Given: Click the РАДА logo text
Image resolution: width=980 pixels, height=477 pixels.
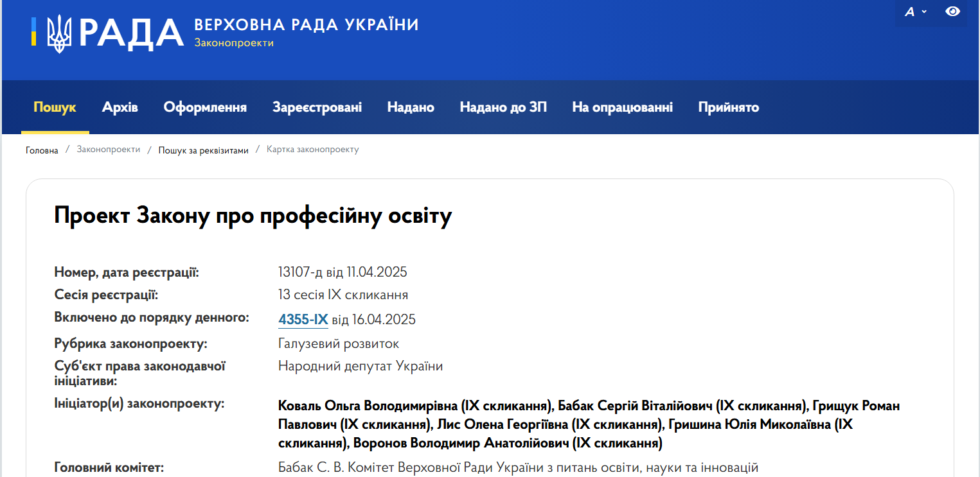Looking at the screenshot, I should pos(132,33).
